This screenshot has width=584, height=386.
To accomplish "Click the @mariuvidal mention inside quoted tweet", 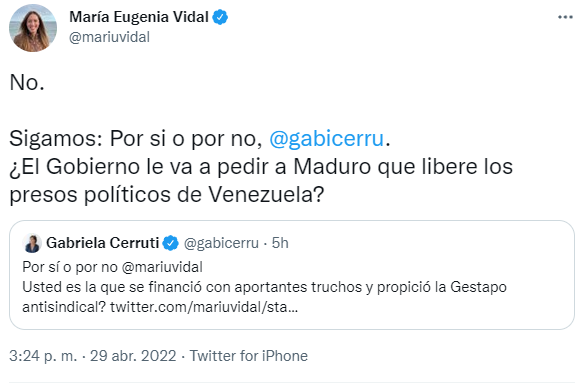I will [x=162, y=267].
